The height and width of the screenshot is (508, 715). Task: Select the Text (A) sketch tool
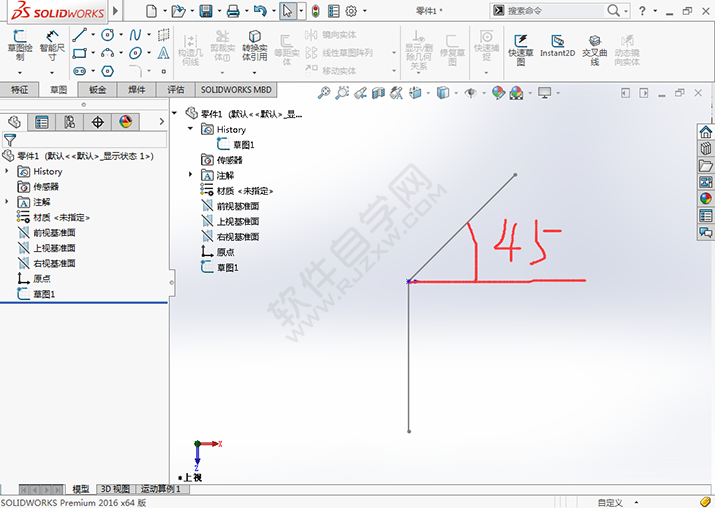click(x=163, y=53)
